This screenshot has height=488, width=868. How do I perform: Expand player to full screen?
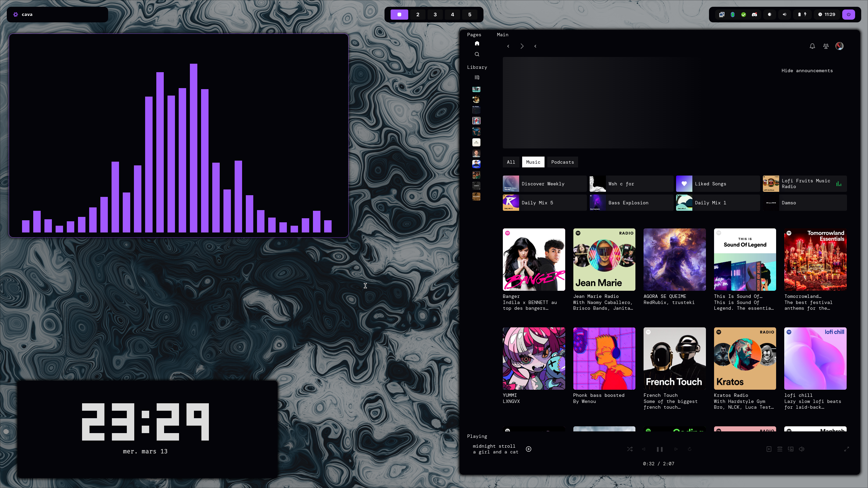tap(846, 449)
